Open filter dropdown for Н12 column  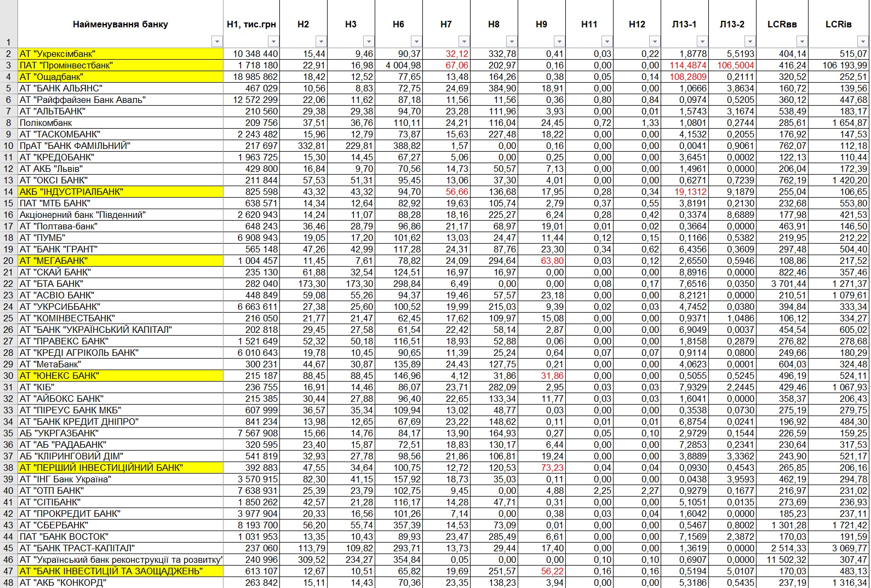(654, 42)
